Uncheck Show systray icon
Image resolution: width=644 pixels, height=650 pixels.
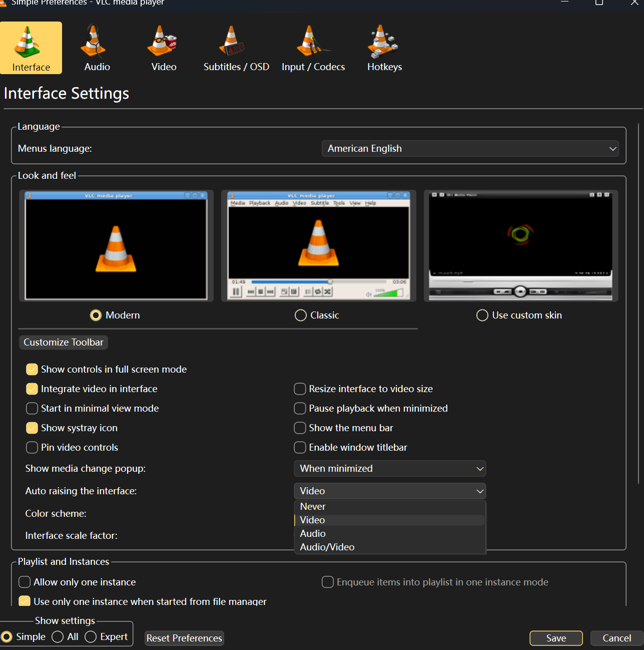tap(32, 428)
